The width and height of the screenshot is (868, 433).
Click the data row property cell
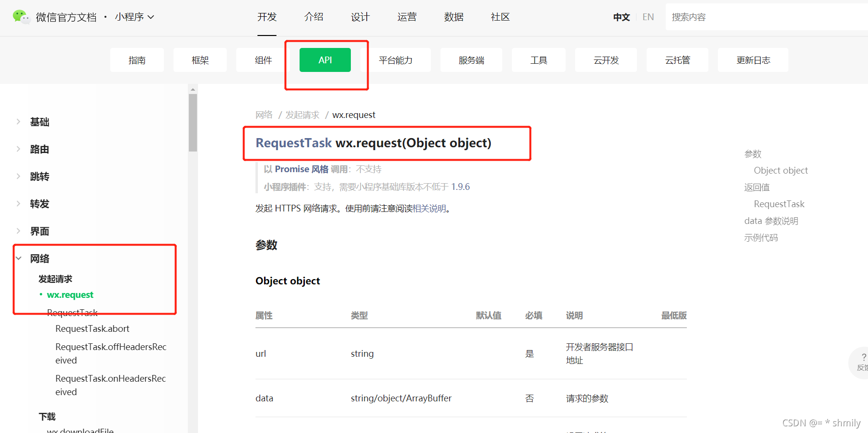[x=264, y=398]
